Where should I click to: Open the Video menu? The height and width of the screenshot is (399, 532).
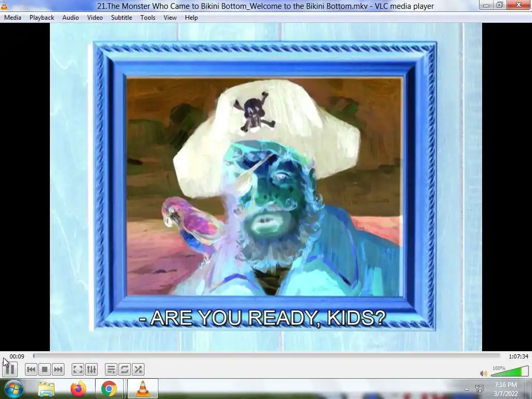point(95,18)
